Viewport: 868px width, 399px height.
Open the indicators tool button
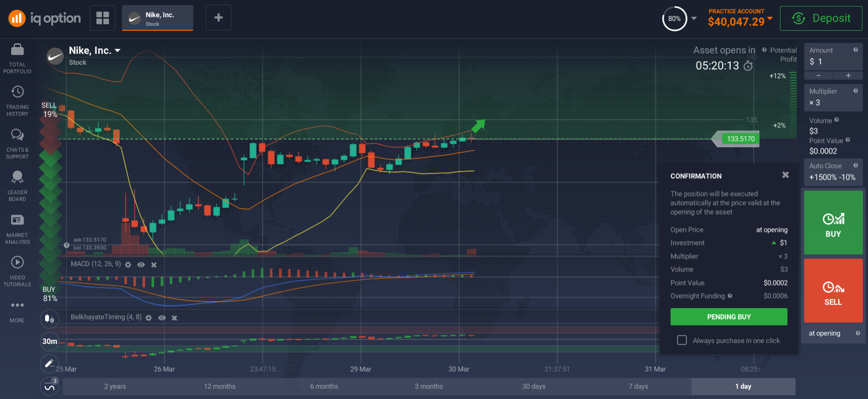[49, 386]
